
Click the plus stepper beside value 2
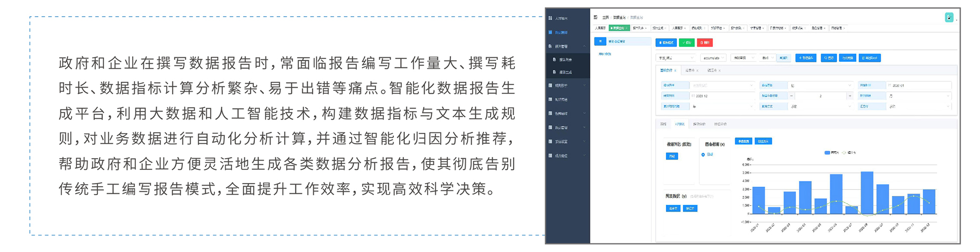850,96
